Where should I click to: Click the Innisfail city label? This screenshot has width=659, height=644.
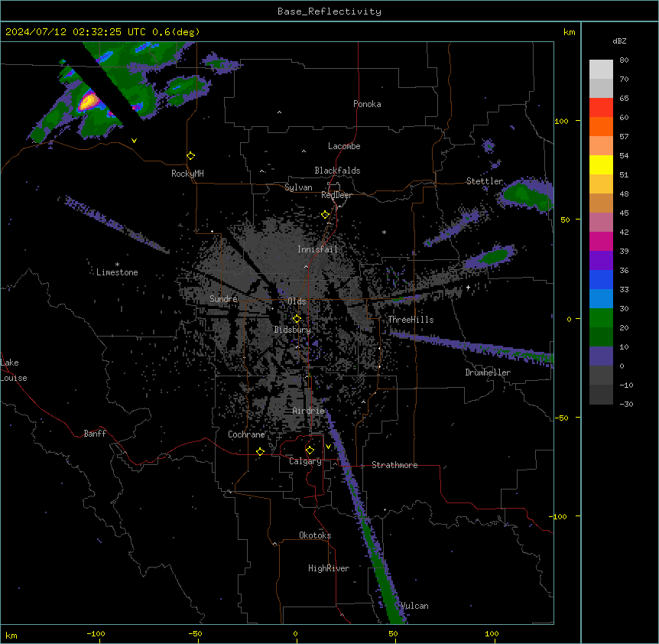coord(317,249)
